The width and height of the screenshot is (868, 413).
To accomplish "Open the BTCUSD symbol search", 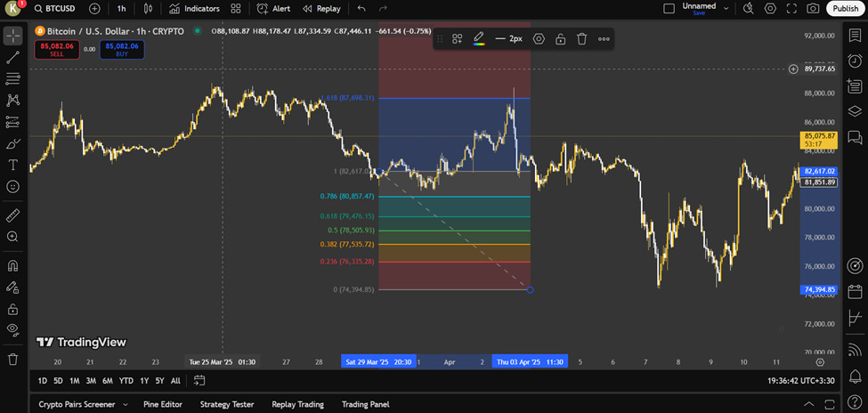I will pos(55,9).
